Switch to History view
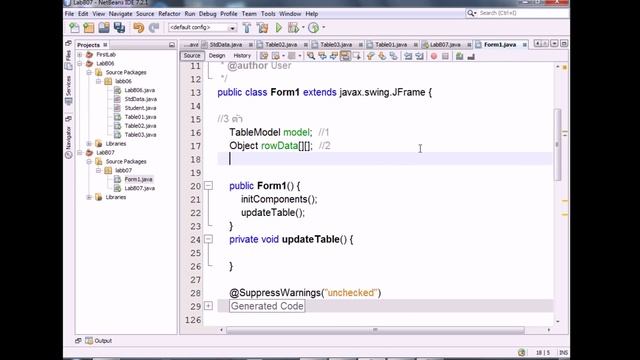The width and height of the screenshot is (640, 360). [x=242, y=56]
